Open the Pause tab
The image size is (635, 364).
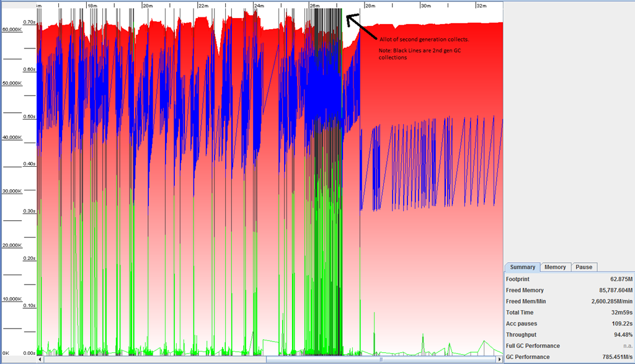point(584,267)
